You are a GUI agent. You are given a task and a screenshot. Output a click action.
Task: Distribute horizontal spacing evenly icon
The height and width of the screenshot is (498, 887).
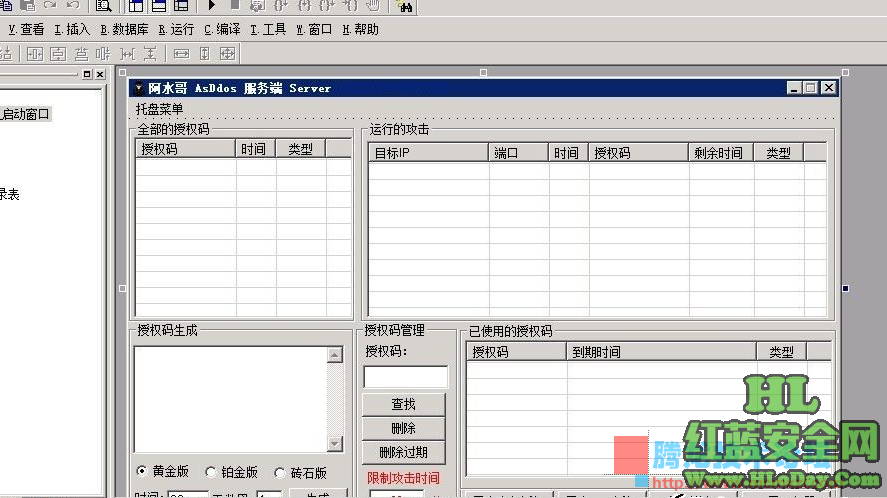tap(128, 54)
